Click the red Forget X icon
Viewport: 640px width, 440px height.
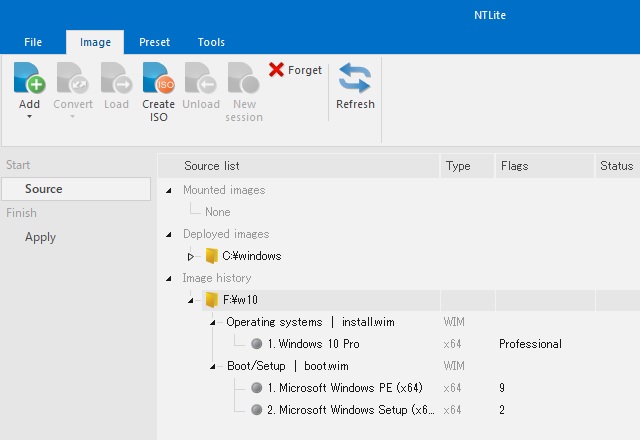tap(276, 70)
